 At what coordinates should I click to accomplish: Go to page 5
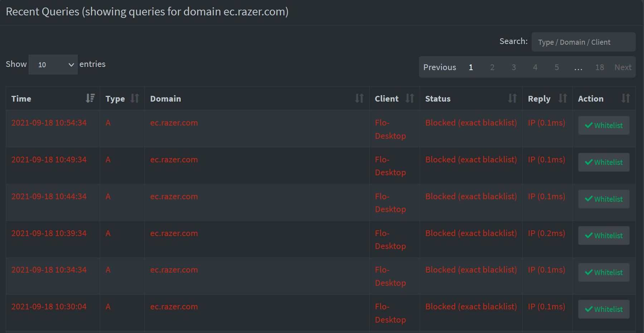click(x=557, y=67)
